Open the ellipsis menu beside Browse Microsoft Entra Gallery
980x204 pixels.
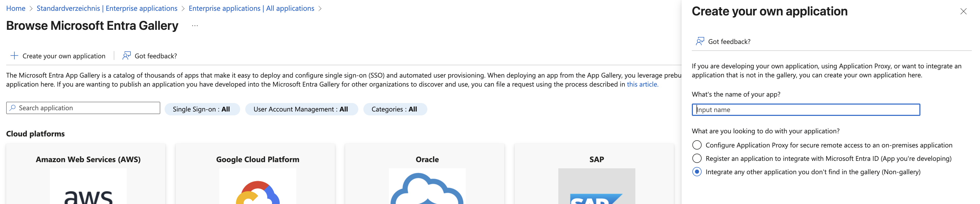pos(195,26)
